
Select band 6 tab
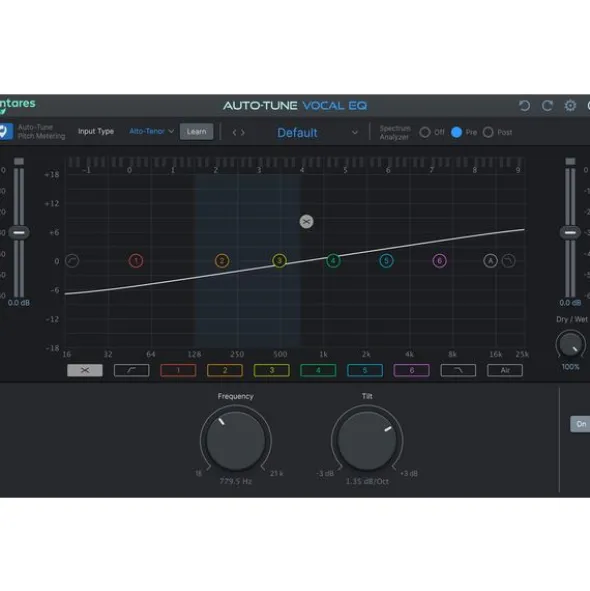[411, 371]
